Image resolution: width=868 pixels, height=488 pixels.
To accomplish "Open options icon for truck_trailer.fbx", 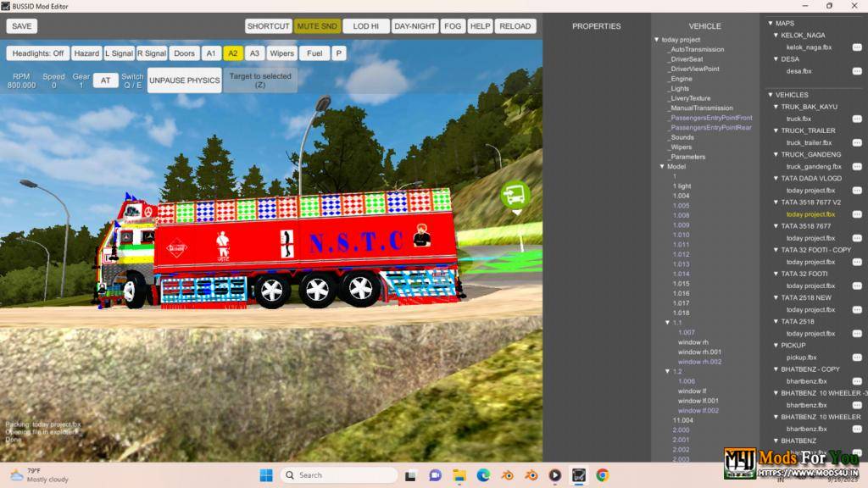I will point(857,142).
